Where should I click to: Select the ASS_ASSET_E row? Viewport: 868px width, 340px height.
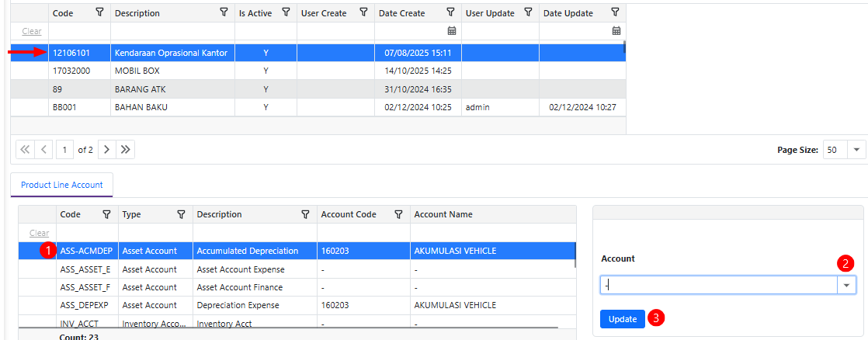(297, 269)
